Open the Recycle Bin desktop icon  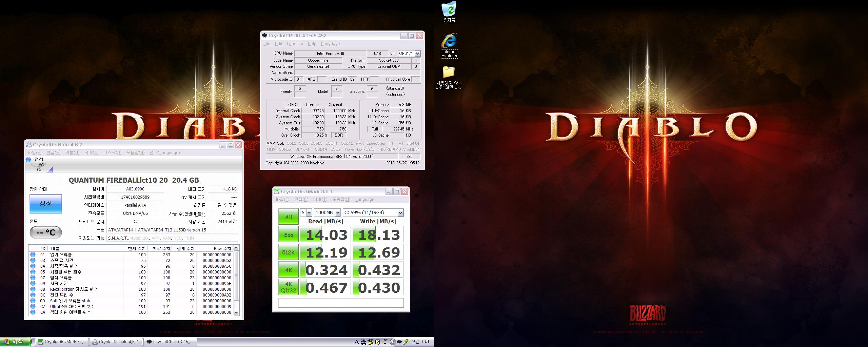pyautogui.click(x=449, y=12)
